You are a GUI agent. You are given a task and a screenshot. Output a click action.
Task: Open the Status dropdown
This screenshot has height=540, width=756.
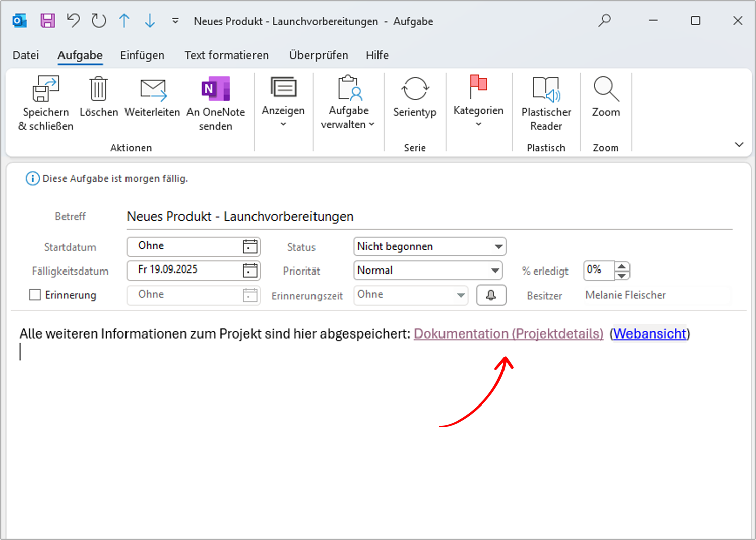[498, 247]
